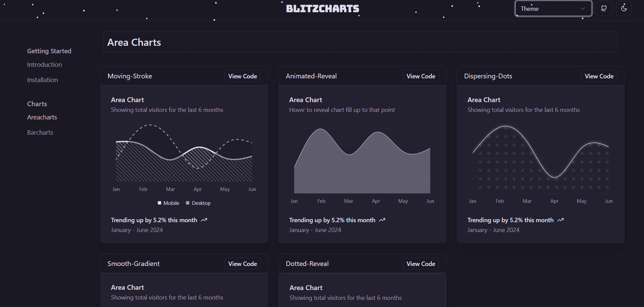This screenshot has width=644, height=307.
Task: Toggle dark mode with the moon icon
Action: [x=624, y=8]
